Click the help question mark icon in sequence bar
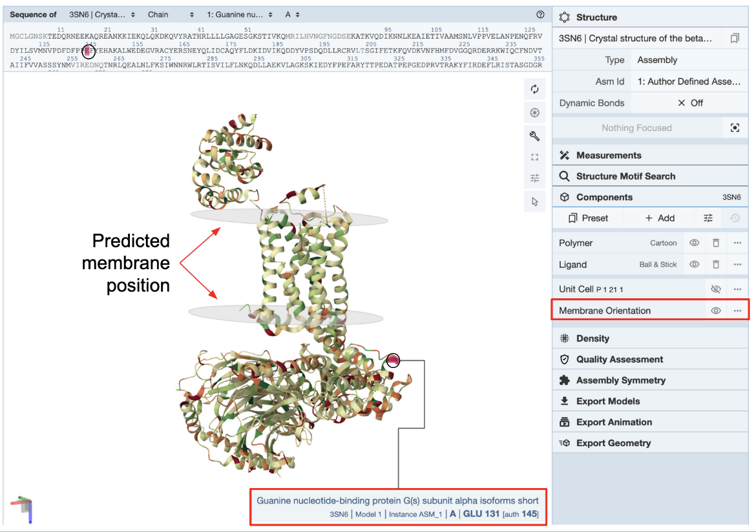 click(540, 14)
